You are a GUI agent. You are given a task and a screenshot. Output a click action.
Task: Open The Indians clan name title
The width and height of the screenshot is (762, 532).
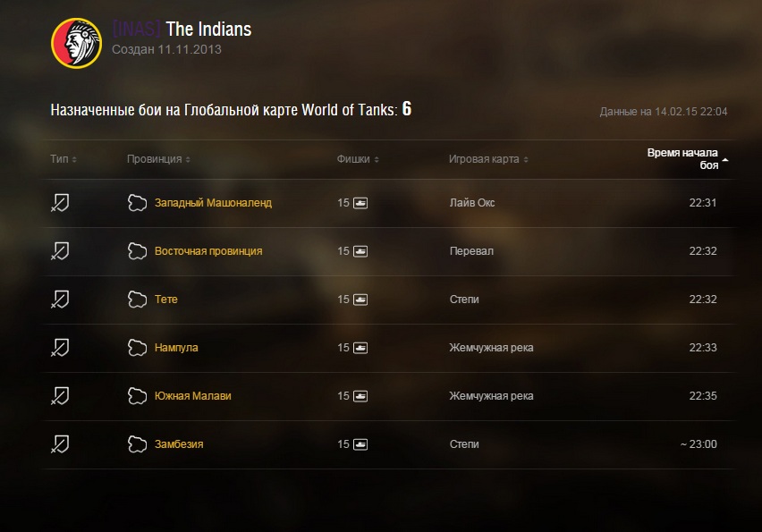[208, 30]
